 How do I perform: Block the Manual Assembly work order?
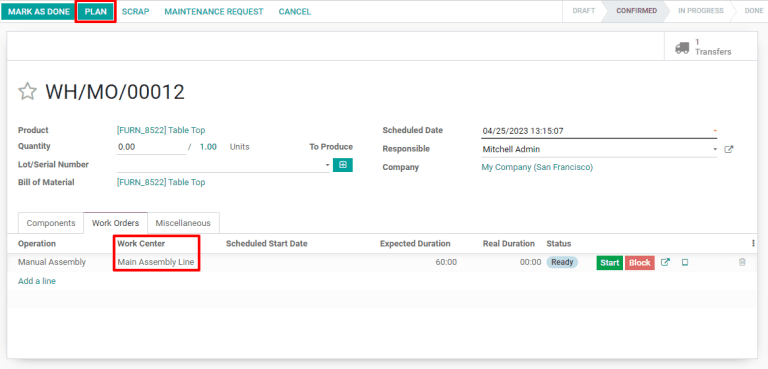pyautogui.click(x=640, y=263)
